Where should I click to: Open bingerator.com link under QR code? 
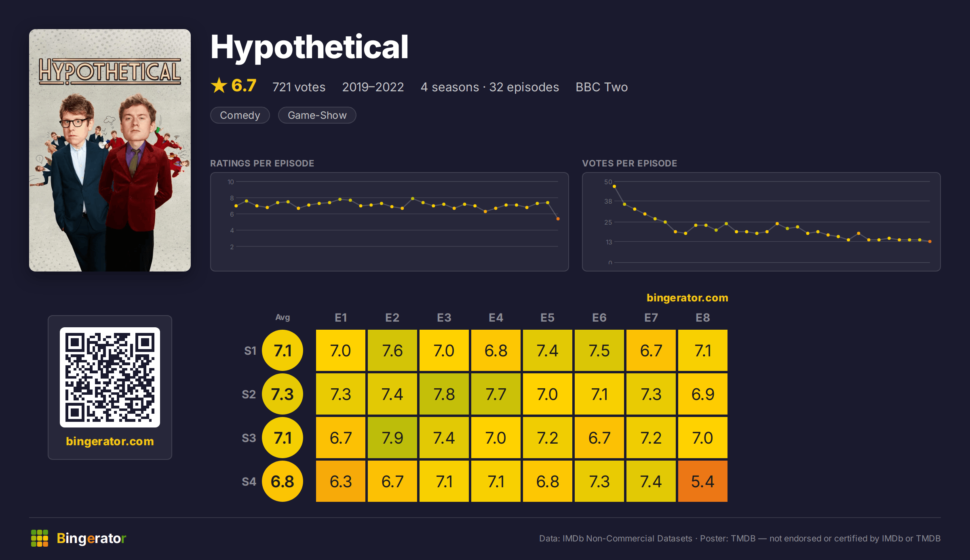click(x=110, y=441)
